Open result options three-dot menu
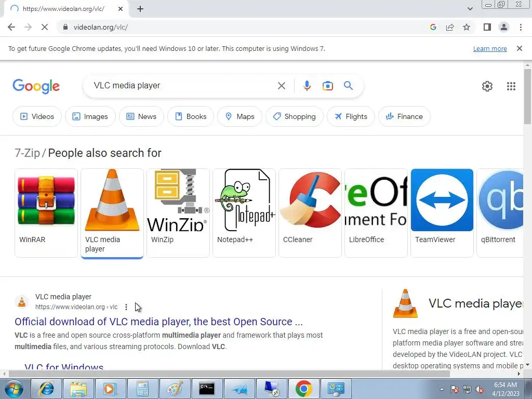The width and height of the screenshot is (532, 399). pyautogui.click(x=126, y=307)
